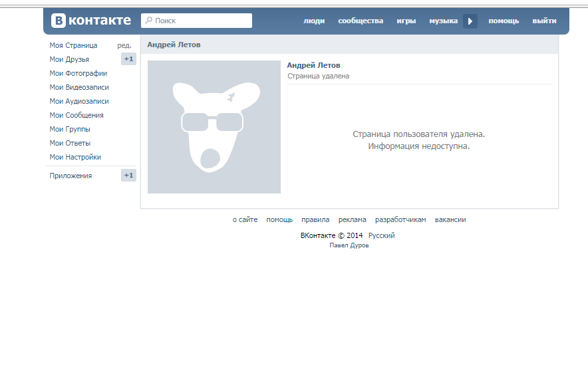Click Страница пользователя удалена message
This screenshot has width=588, height=379.
[x=418, y=134]
